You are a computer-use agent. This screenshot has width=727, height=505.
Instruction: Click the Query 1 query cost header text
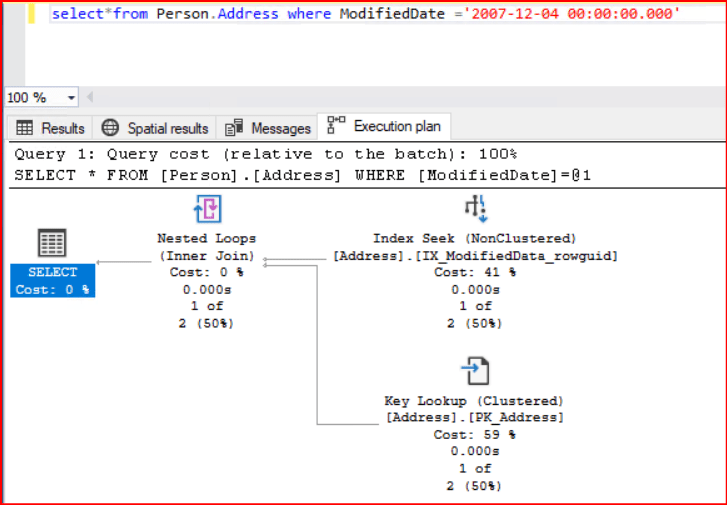(265, 154)
